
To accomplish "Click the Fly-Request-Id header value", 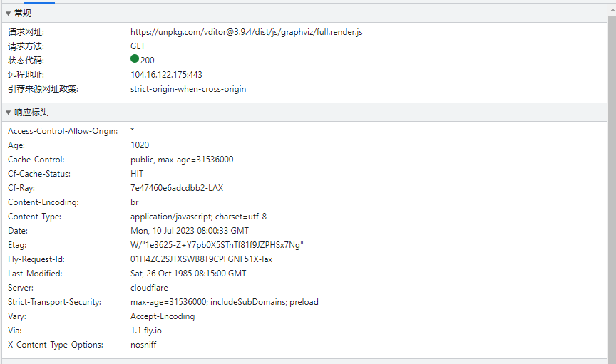I will click(201, 259).
